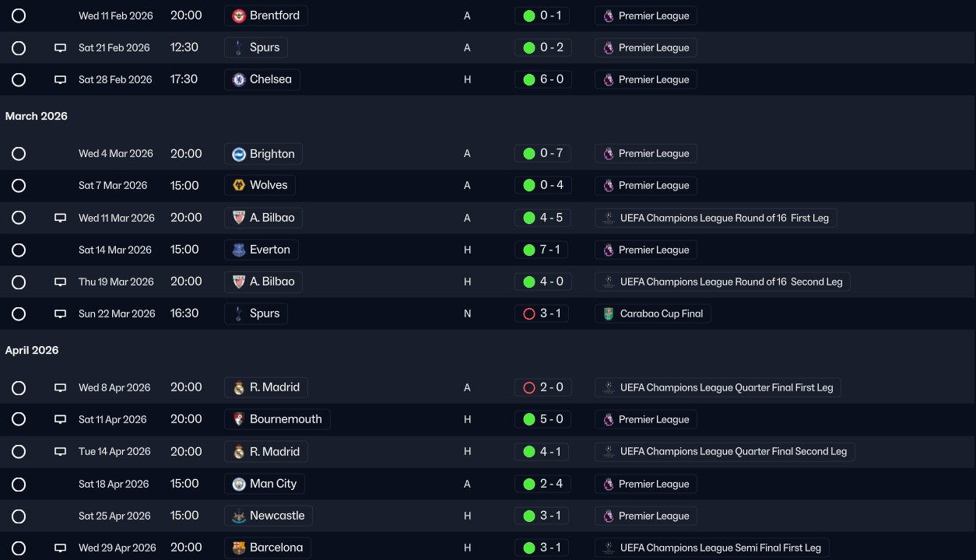The width and height of the screenshot is (976, 560).
Task: Click the Wolves club badge icon
Action: (x=239, y=186)
